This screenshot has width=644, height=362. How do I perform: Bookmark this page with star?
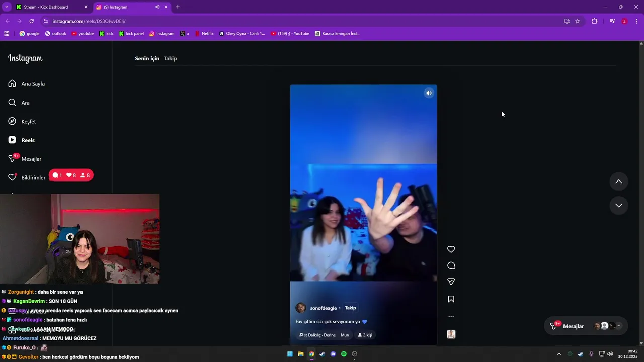coord(578,21)
